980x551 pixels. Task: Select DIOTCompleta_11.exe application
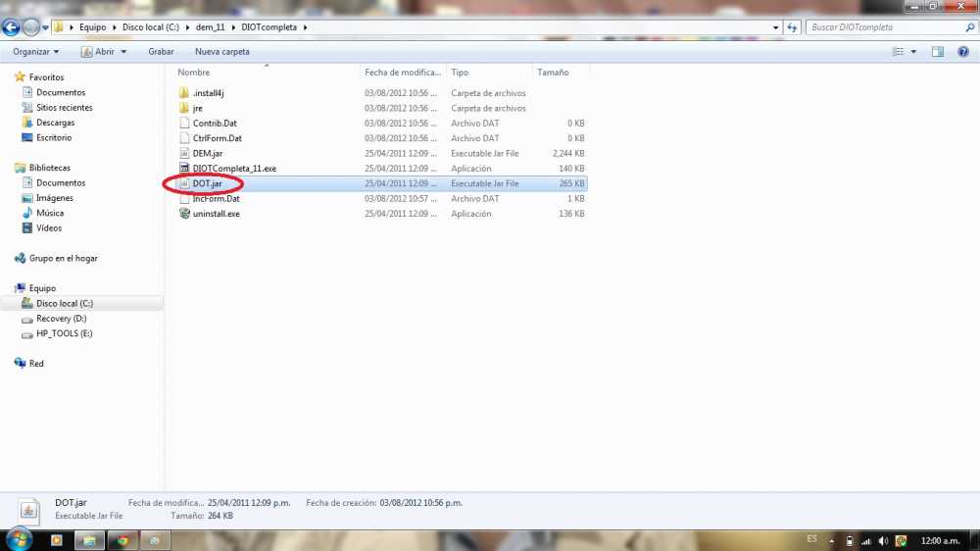[234, 169]
